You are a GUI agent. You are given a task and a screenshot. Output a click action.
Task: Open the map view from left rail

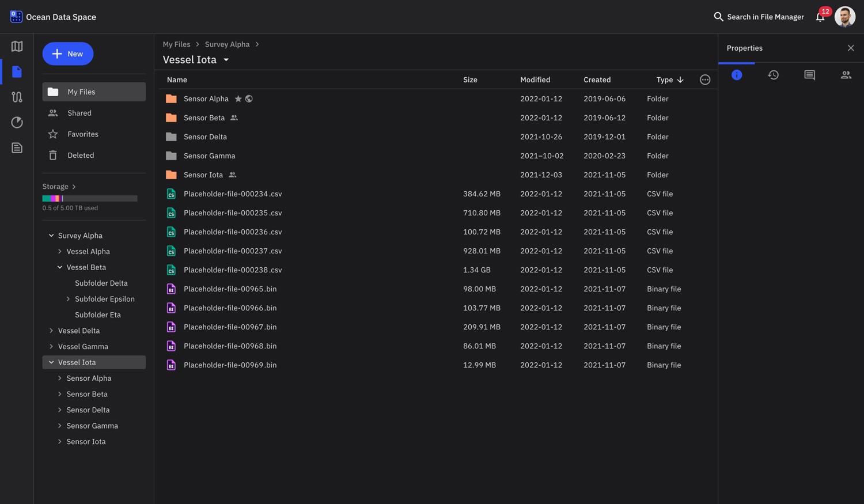tap(17, 46)
